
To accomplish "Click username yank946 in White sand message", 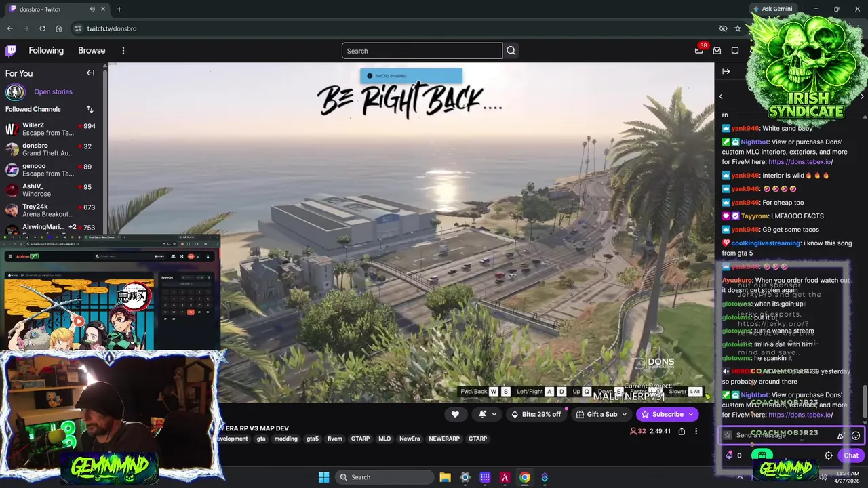I will tap(745, 128).
